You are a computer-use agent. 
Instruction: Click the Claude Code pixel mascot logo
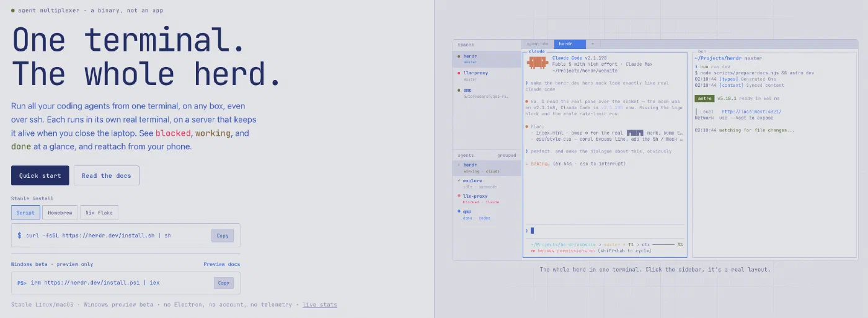[x=536, y=62]
